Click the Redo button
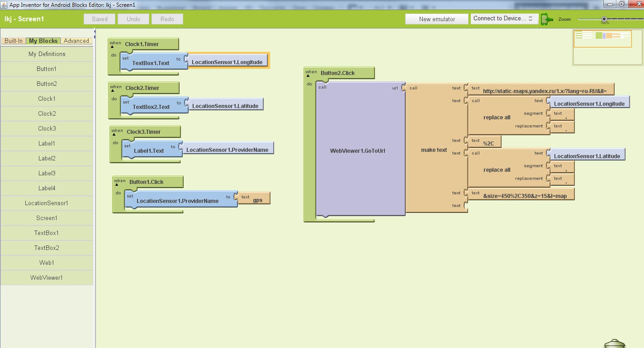644x348 pixels. pyautogui.click(x=167, y=19)
